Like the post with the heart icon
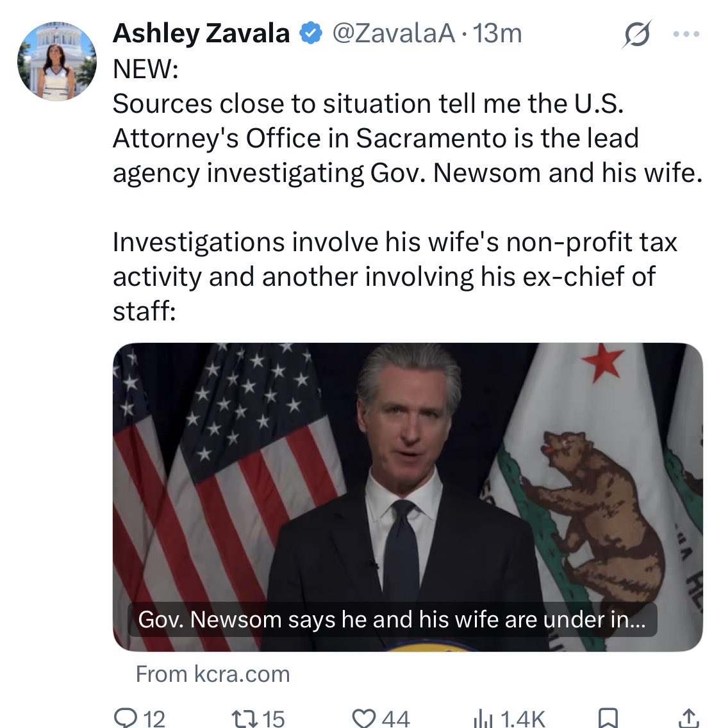Viewport: 721px width, 728px height. click(364, 718)
